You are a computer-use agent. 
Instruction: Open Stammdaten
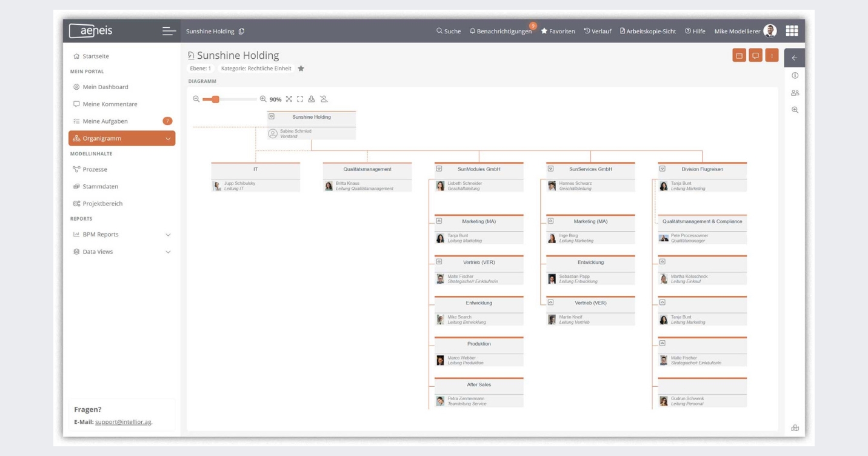pyautogui.click(x=95, y=187)
